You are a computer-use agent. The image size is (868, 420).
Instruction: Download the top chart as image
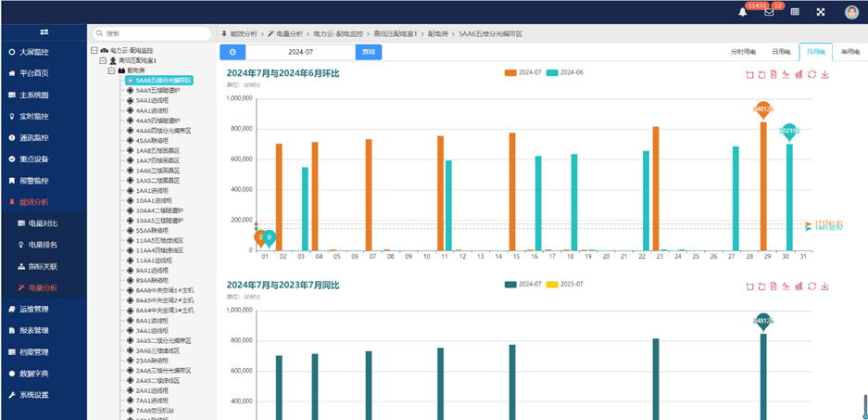coord(824,75)
